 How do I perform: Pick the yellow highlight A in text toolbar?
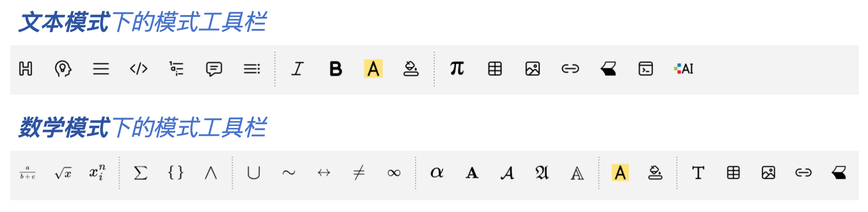click(373, 69)
